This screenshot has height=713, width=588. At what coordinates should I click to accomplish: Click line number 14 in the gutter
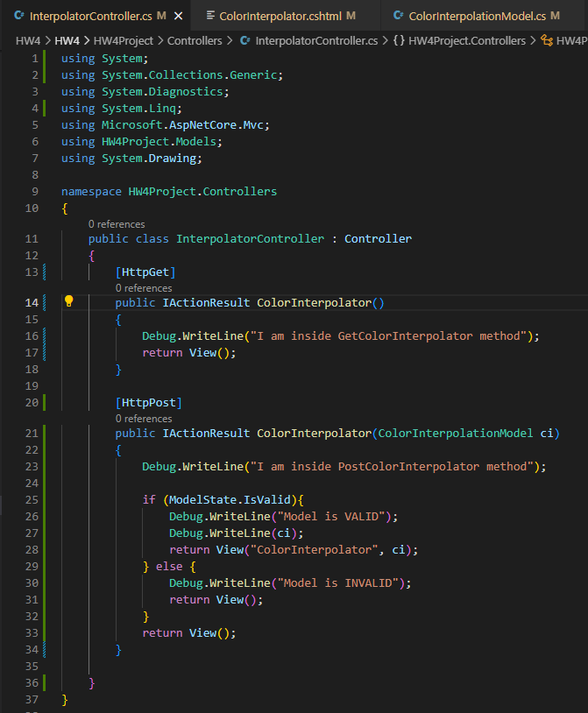click(x=32, y=303)
